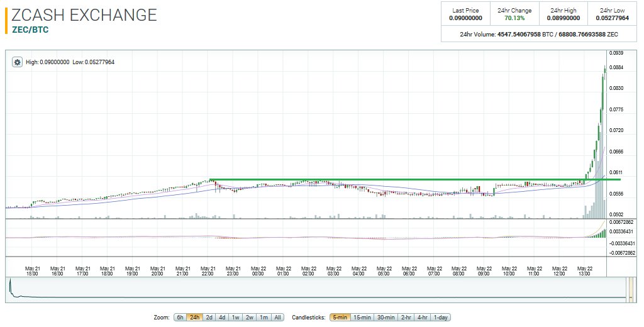Choose 4-hr candlesticks
Viewport: 644px width, 327px height.
[x=422, y=317]
